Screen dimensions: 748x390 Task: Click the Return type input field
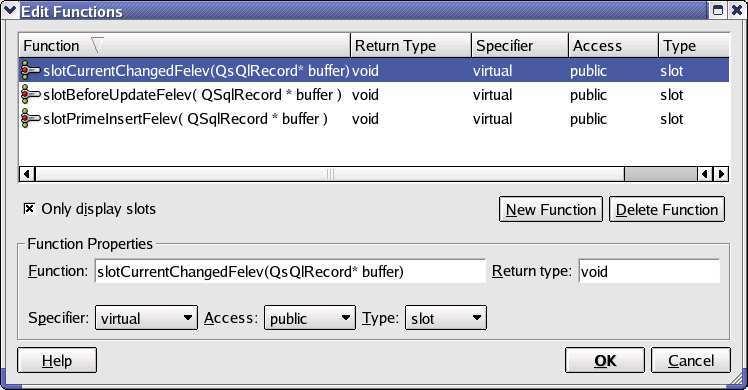[649, 271]
